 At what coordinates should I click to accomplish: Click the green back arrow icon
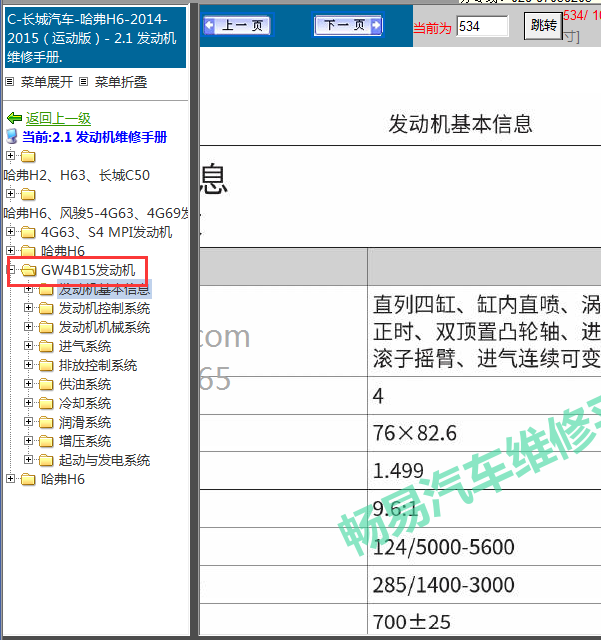[x=14, y=118]
